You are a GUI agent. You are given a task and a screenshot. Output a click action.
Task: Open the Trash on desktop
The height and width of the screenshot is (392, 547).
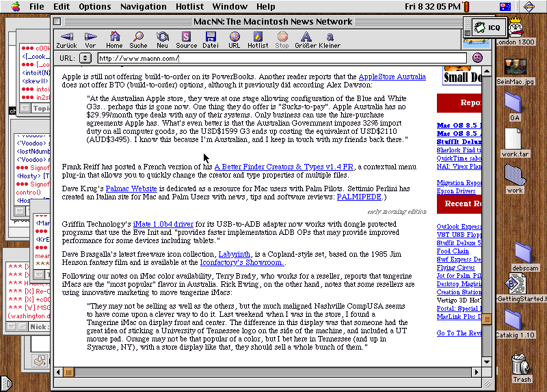[522, 367]
